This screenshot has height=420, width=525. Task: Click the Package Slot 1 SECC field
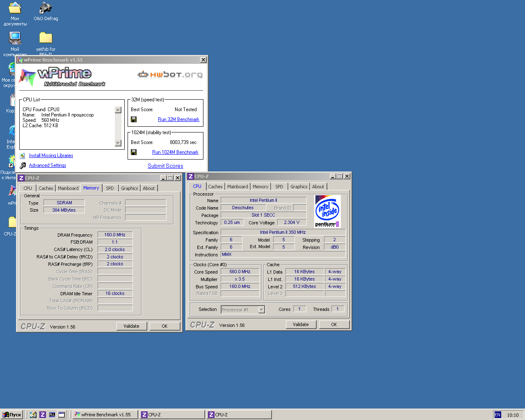click(x=263, y=215)
